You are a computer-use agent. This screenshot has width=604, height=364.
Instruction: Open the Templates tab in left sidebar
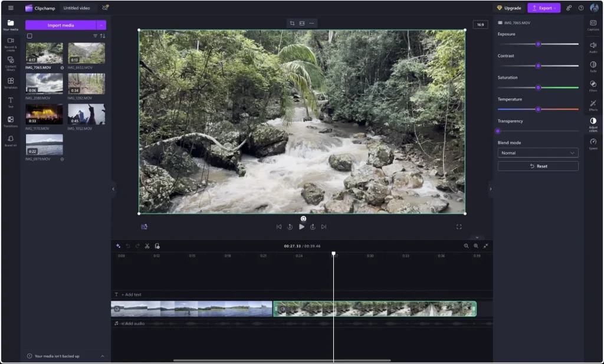(x=11, y=83)
